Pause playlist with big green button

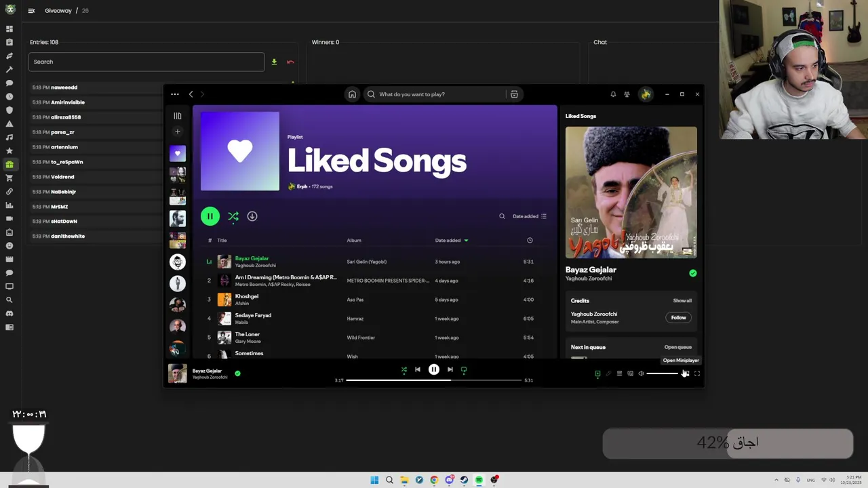210,216
